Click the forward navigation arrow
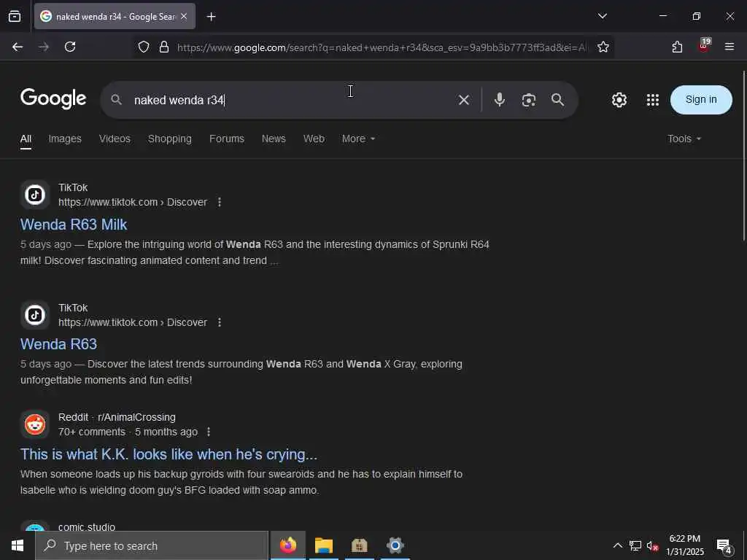The width and height of the screenshot is (747, 560). tap(44, 47)
